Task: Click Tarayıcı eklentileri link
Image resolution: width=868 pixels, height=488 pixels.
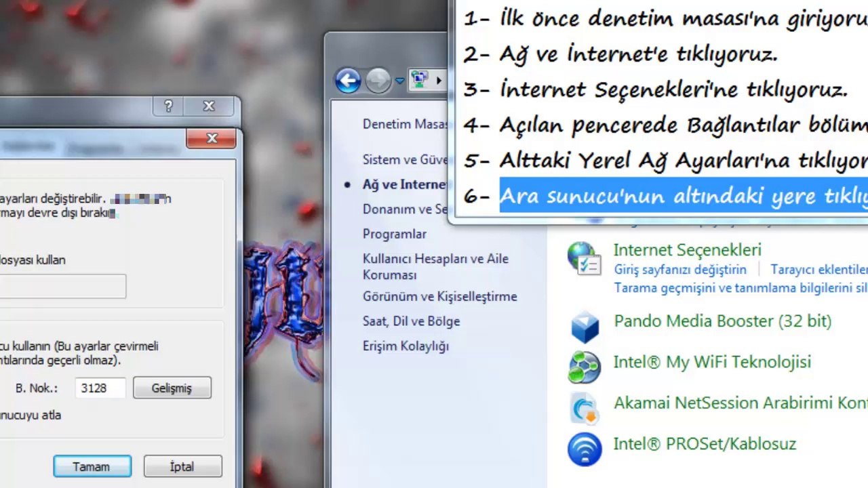Action: tap(819, 270)
